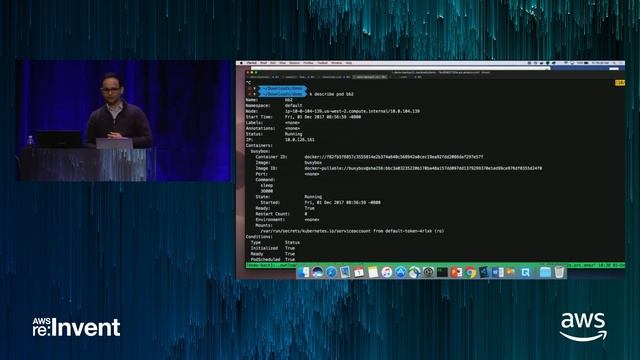Open Safari in the Dock
Image resolution: width=640 pixels, height=360 pixels.
[x=331, y=272]
